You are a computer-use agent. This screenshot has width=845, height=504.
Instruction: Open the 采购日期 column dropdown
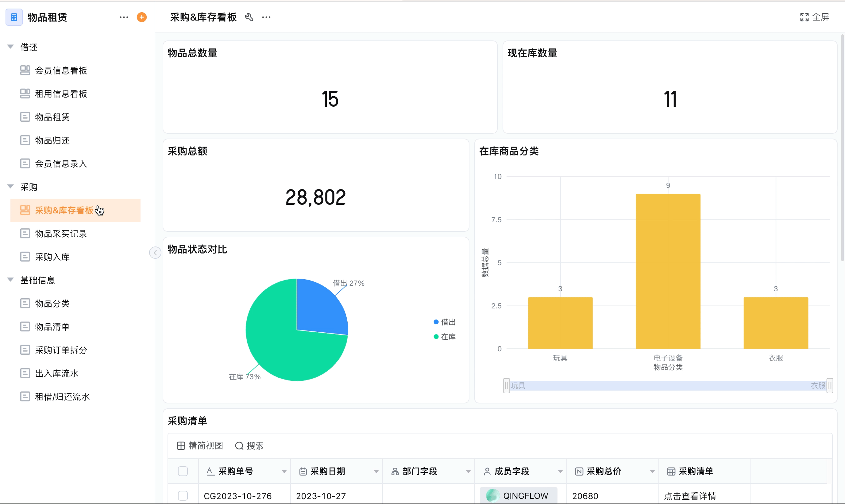[x=376, y=472]
